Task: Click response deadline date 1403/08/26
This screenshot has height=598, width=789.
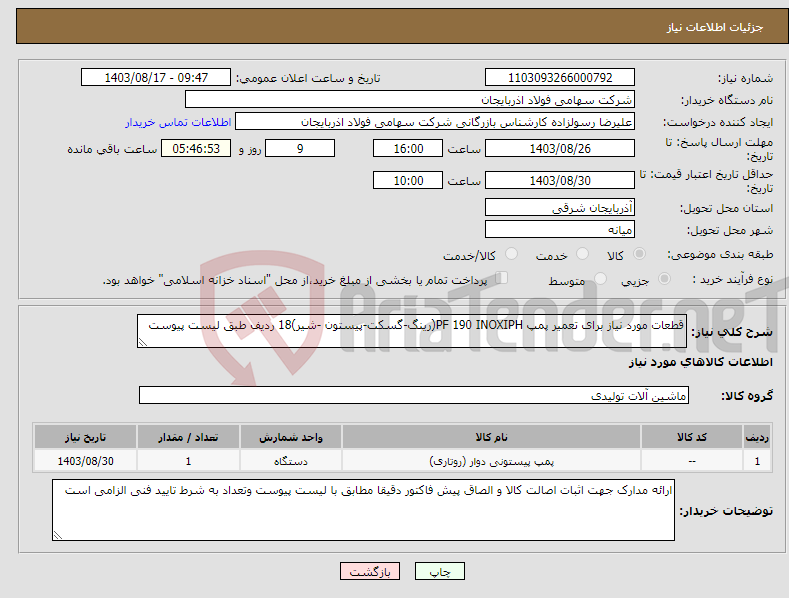Action: [x=560, y=148]
